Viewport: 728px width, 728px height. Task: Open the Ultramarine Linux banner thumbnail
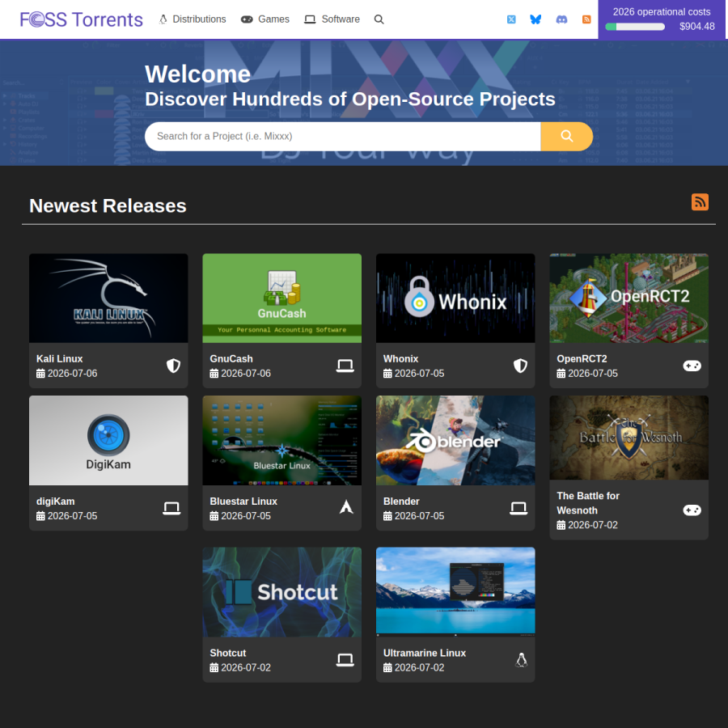455,592
